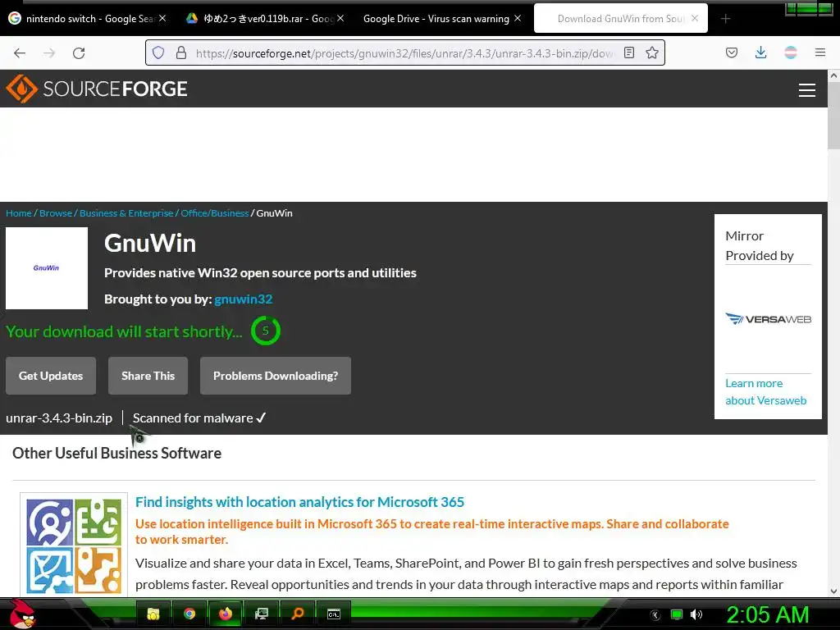Open the Browse breadcrumb link

point(56,213)
